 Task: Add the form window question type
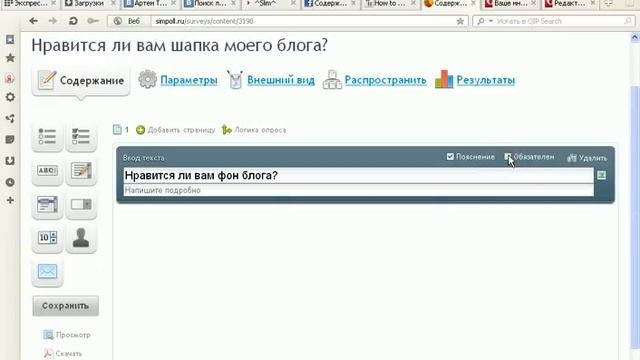(x=47, y=204)
